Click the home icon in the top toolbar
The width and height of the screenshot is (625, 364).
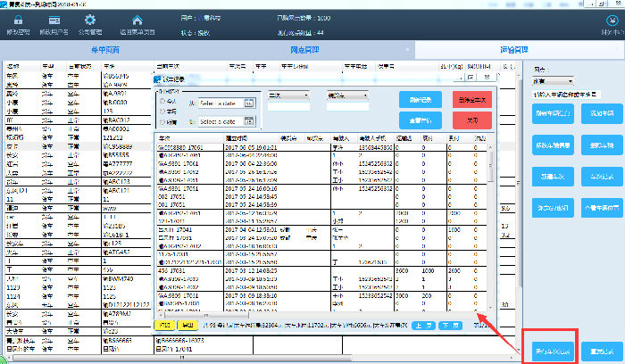(x=137, y=20)
